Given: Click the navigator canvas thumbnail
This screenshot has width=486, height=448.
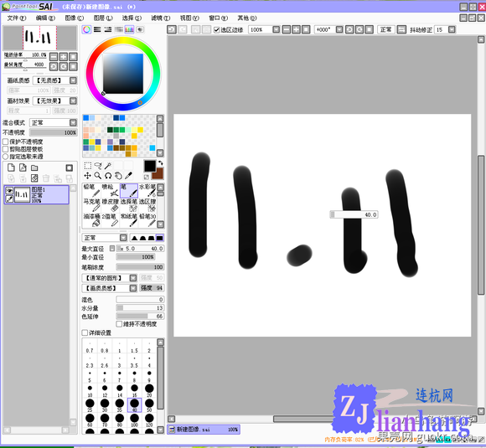Looking at the screenshot, I should [x=39, y=38].
